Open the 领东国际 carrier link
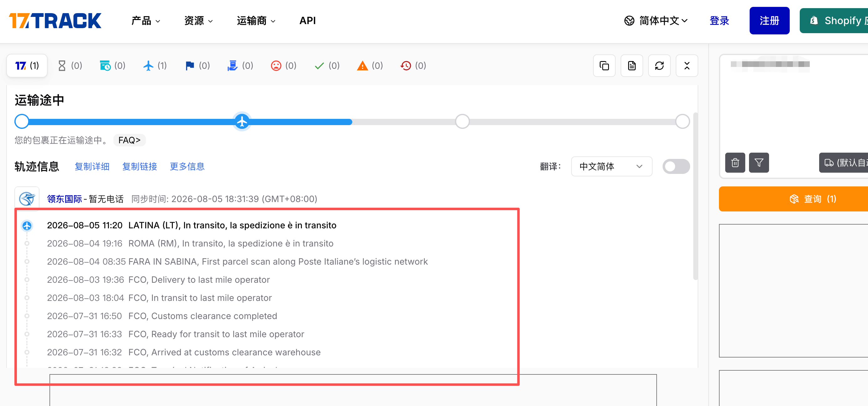Image resolution: width=868 pixels, height=406 pixels. coord(65,199)
